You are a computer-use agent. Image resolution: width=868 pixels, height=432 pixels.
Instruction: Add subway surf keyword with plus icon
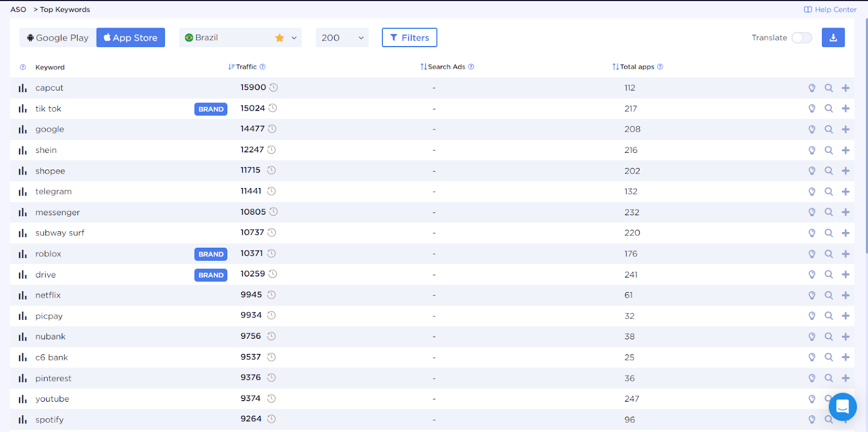[x=845, y=233]
